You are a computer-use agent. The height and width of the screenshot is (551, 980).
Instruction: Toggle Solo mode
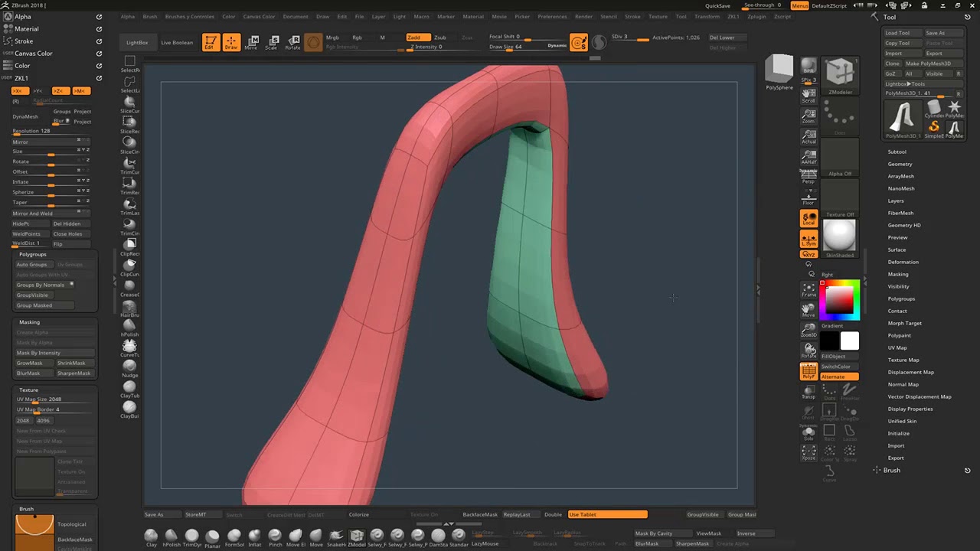coord(808,432)
